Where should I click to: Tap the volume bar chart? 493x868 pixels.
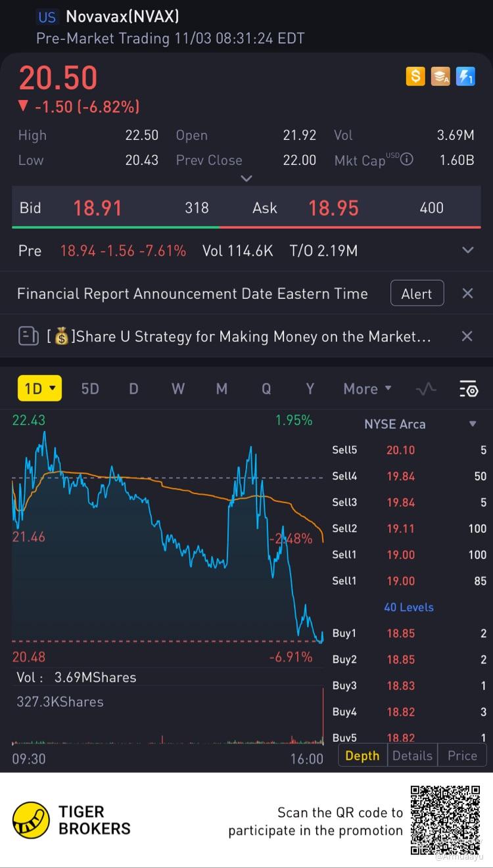coord(168,716)
